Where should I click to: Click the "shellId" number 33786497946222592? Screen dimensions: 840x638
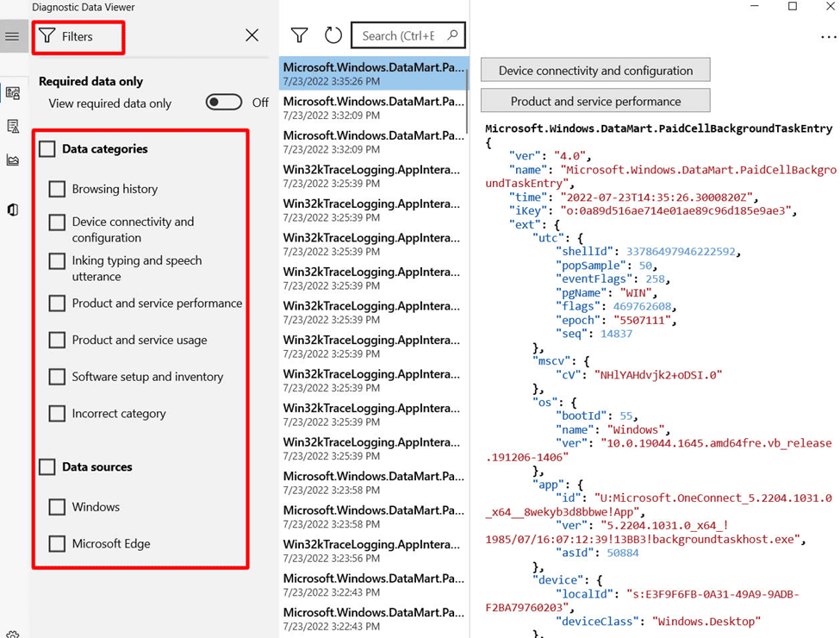coord(681,252)
